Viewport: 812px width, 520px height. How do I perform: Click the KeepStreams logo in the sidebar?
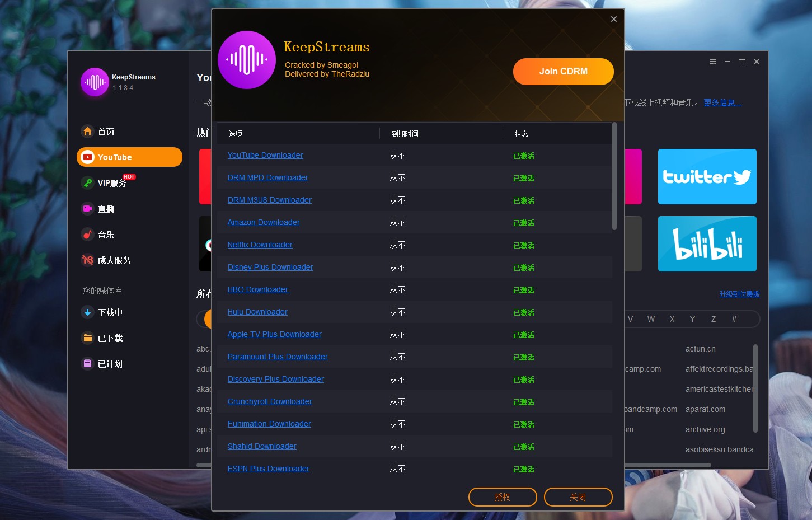(x=95, y=82)
